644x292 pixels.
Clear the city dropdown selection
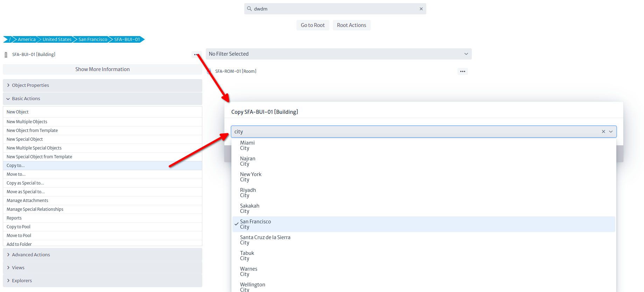click(x=603, y=132)
